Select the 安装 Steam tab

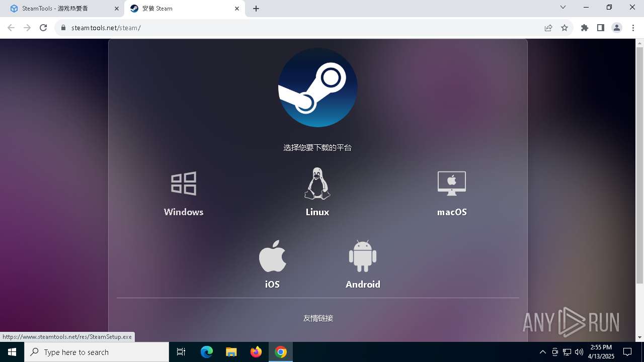point(184,9)
